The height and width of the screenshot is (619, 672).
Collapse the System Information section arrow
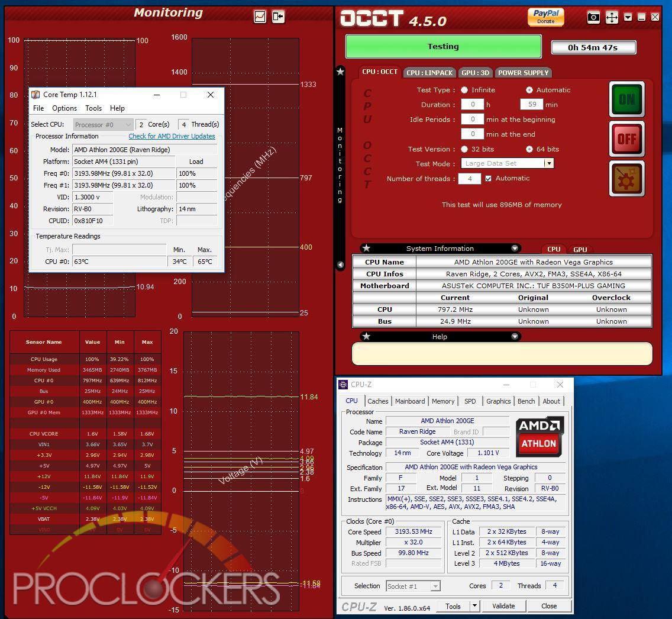click(515, 248)
